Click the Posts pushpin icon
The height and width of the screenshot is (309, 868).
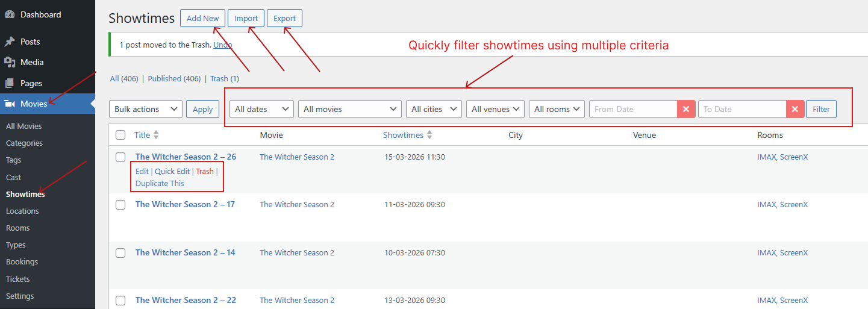[x=10, y=42]
